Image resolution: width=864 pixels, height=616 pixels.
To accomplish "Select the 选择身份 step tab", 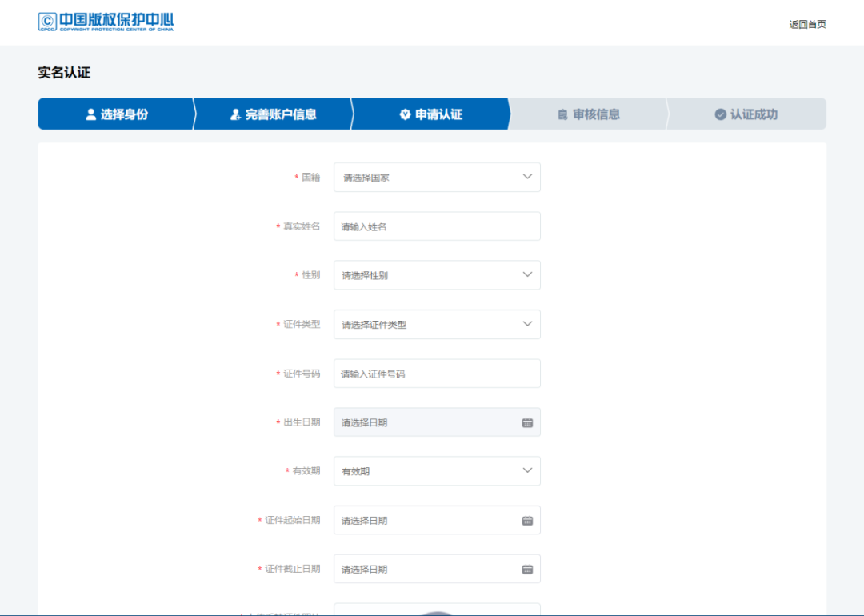I will (x=115, y=114).
